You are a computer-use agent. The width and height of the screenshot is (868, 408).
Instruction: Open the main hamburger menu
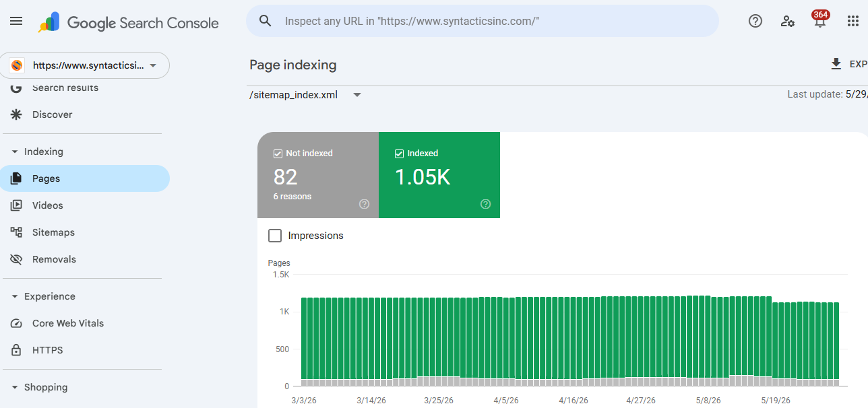click(x=16, y=22)
